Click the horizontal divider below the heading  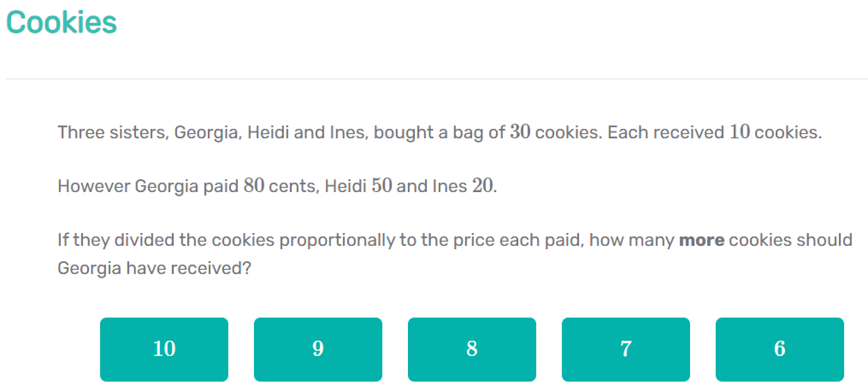tap(434, 79)
